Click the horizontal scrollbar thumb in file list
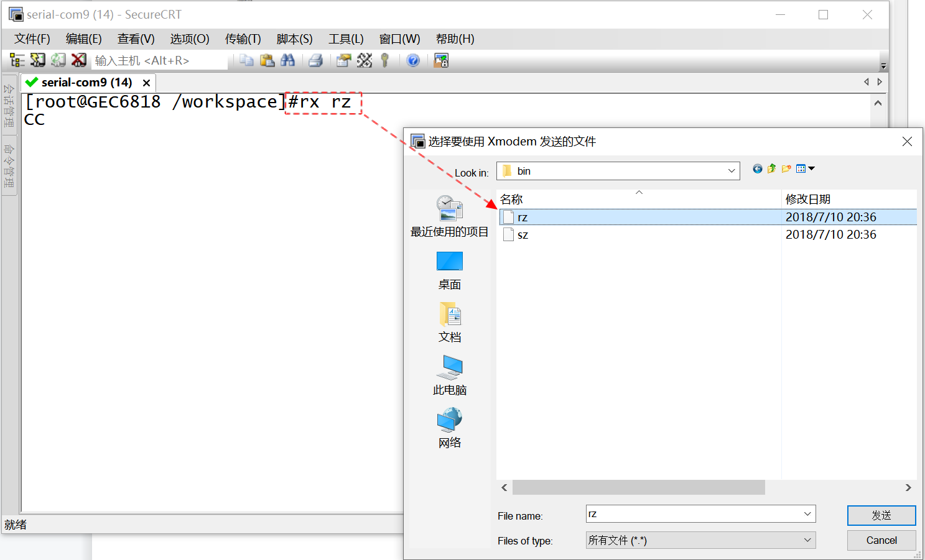Image resolution: width=925 pixels, height=560 pixels. 639,487
